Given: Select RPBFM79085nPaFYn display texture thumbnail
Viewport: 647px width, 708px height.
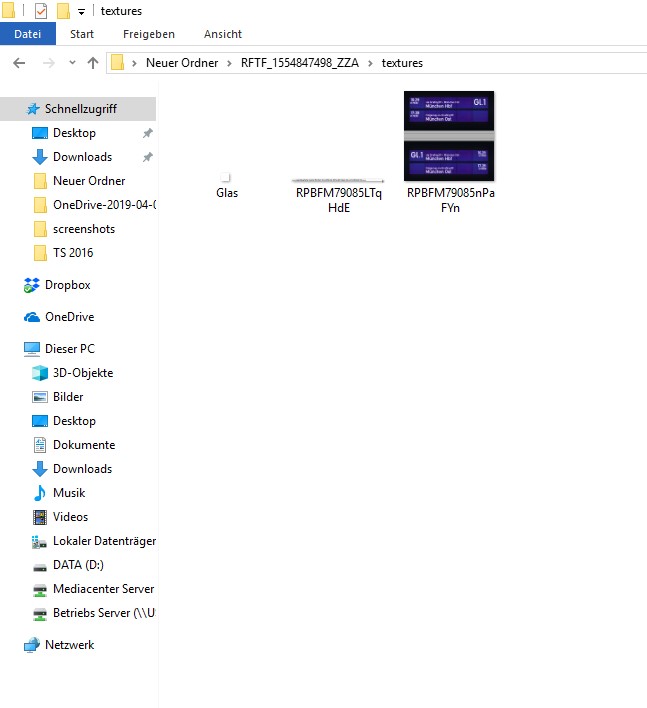Looking at the screenshot, I should tap(449, 136).
